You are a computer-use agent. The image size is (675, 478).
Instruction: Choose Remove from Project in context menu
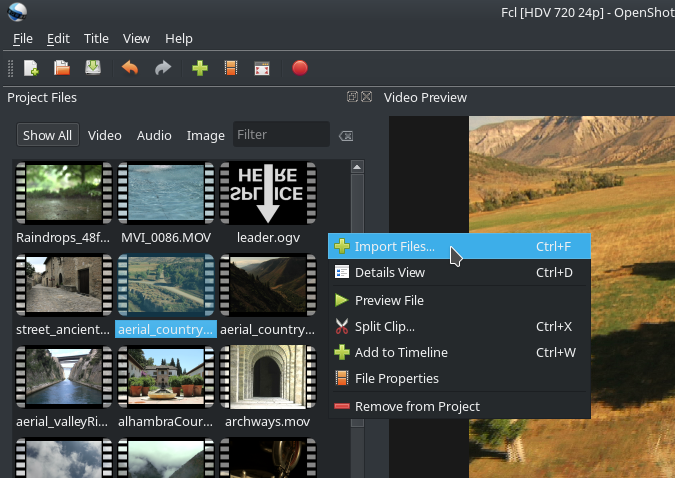[x=417, y=406]
